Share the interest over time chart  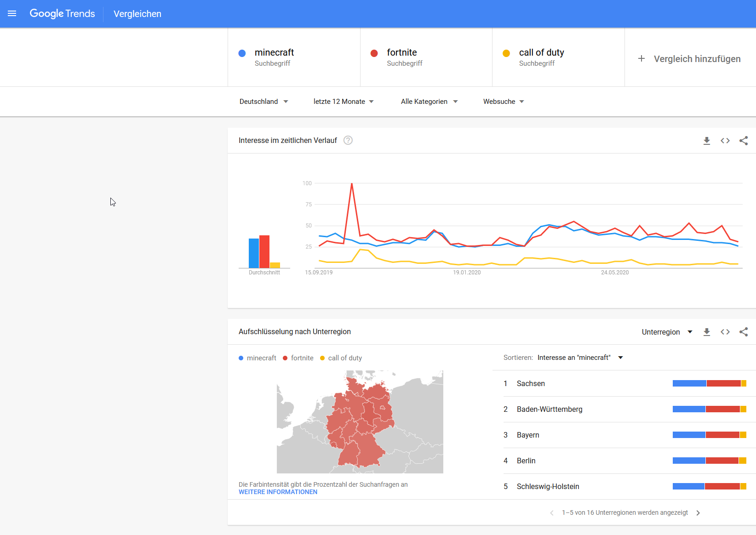(x=744, y=141)
